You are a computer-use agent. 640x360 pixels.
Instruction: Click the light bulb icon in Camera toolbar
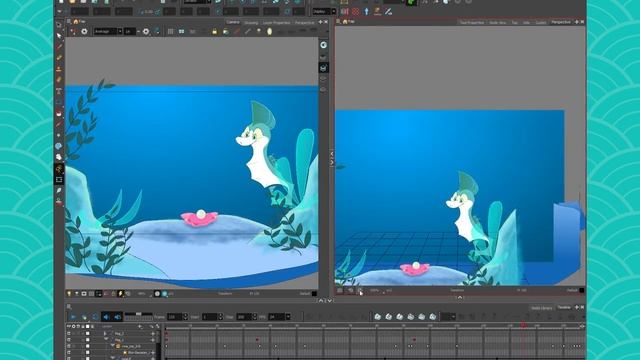coord(258,31)
